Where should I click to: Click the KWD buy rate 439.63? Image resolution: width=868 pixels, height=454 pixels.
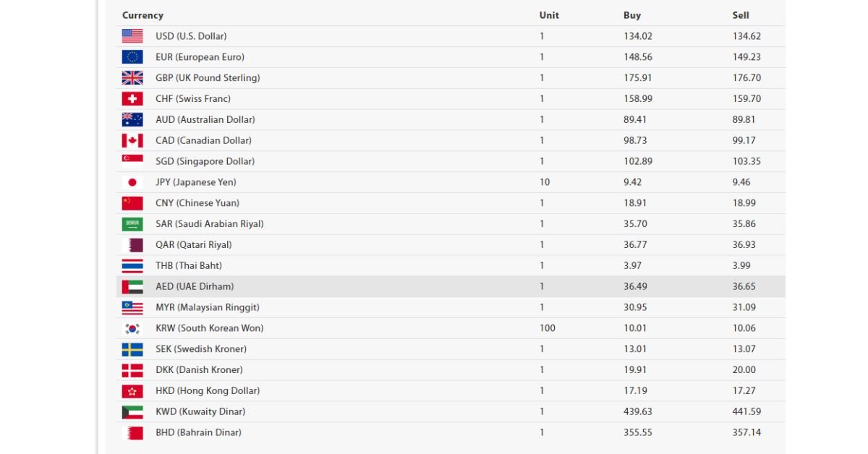tap(637, 411)
